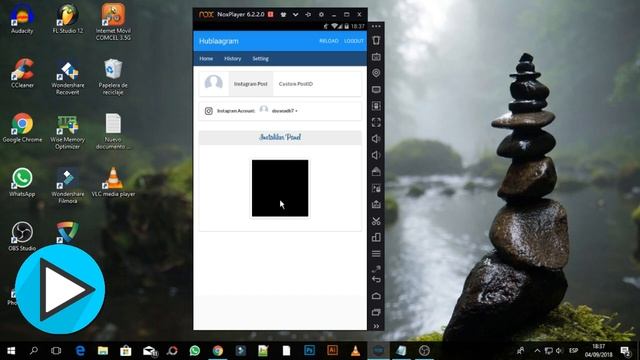The image size is (640, 360).
Task: Open the three-dots more menu atop Nox sidebar
Action: [376, 26]
